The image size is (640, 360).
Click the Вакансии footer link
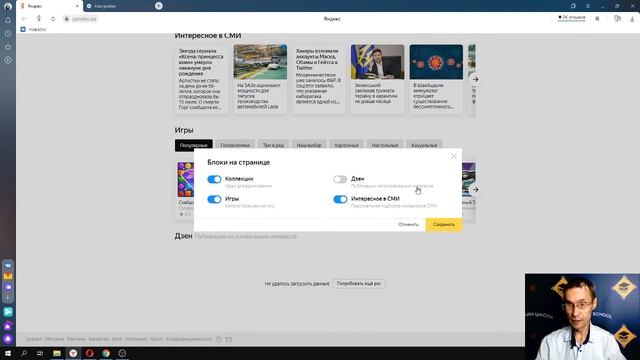click(98, 339)
